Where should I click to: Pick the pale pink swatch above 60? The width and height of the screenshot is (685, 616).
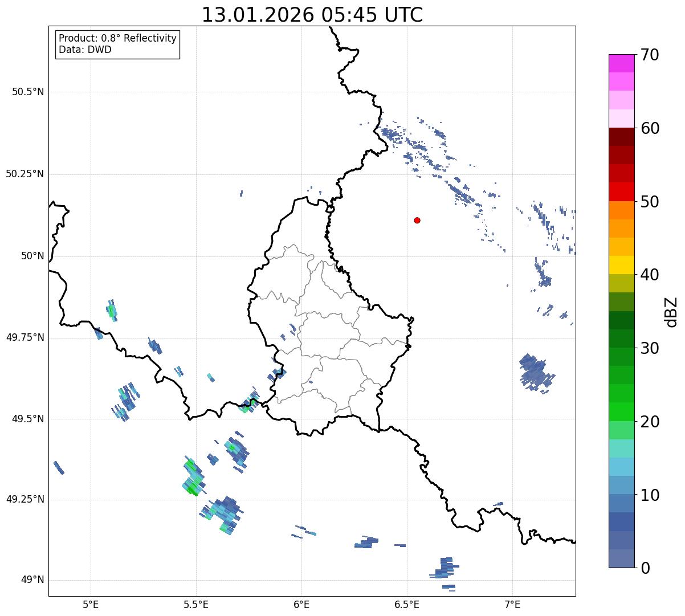pyautogui.click(x=621, y=119)
